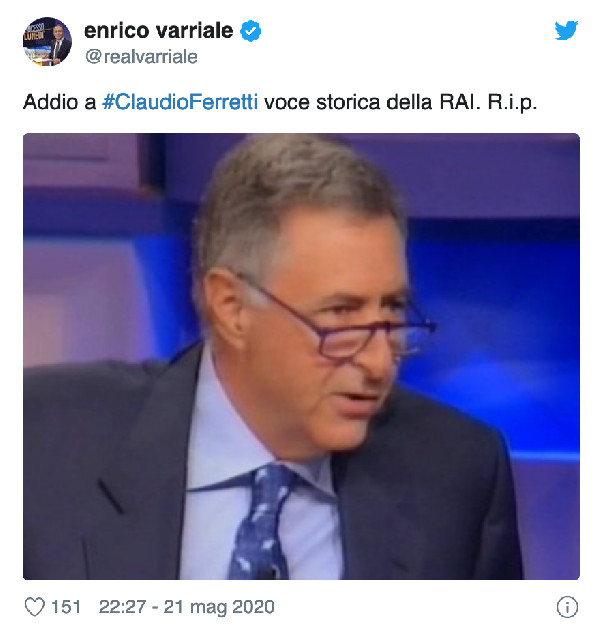This screenshot has height=630, width=600.
Task: Click the blue verified badge
Action: [250, 31]
